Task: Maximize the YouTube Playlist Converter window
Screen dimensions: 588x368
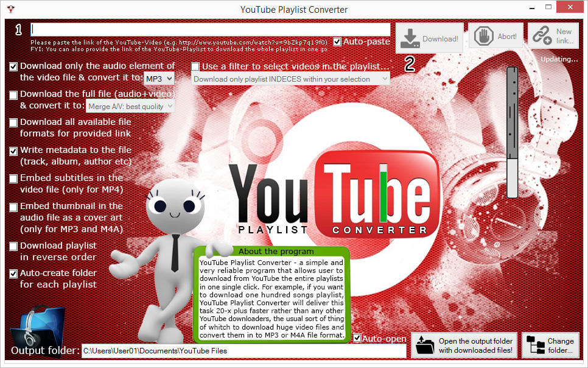Action: (548, 7)
